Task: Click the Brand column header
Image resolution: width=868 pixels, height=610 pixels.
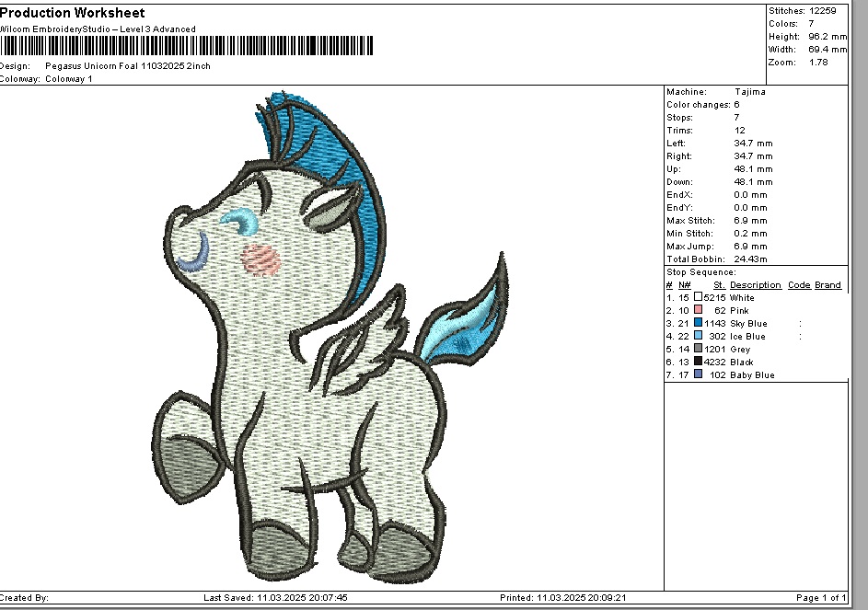Action: click(x=827, y=285)
